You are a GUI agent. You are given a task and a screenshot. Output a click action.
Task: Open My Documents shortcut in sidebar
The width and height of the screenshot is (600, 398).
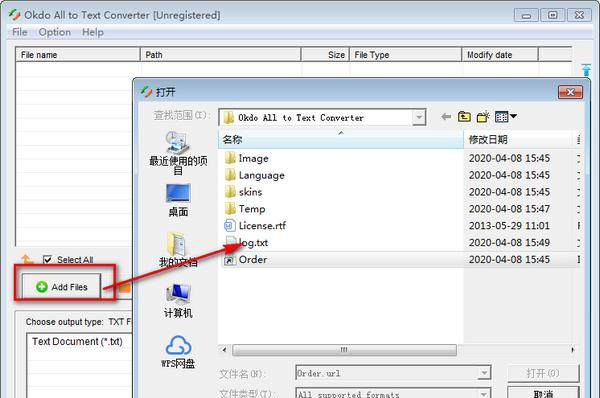(178, 250)
